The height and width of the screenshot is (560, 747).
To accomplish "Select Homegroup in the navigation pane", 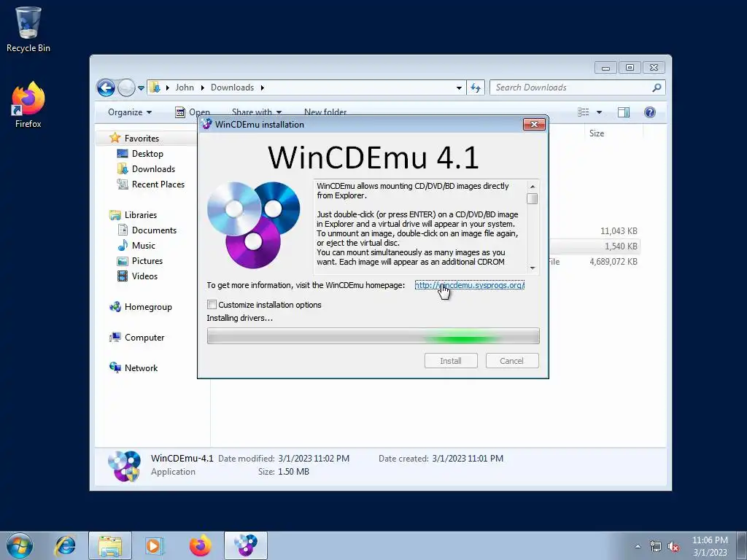I will pos(147,307).
